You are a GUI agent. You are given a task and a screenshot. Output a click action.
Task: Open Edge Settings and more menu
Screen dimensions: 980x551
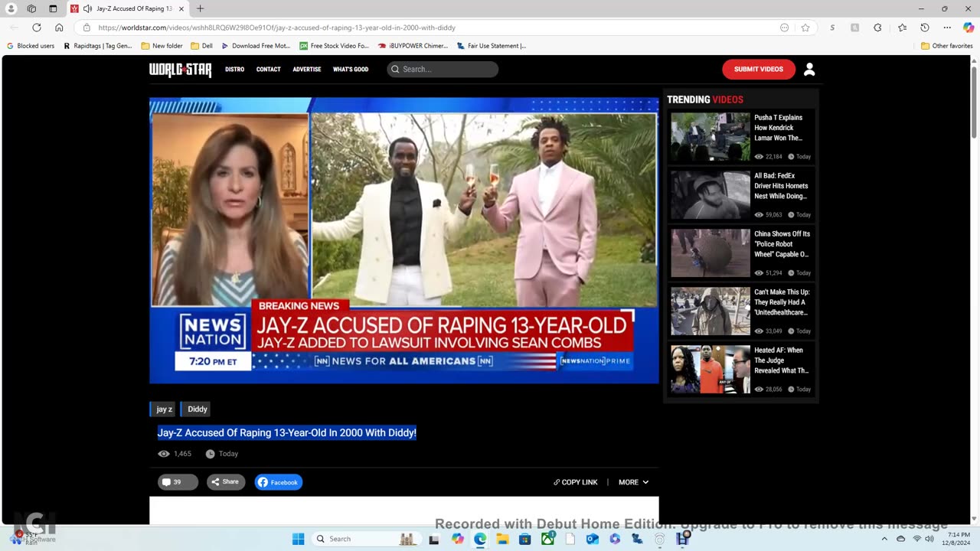[x=947, y=28]
